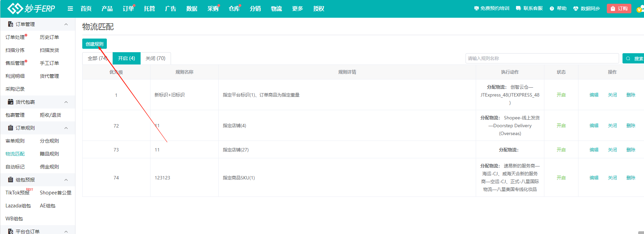
Task: Open the 授权 top menu
Action: pos(319,9)
